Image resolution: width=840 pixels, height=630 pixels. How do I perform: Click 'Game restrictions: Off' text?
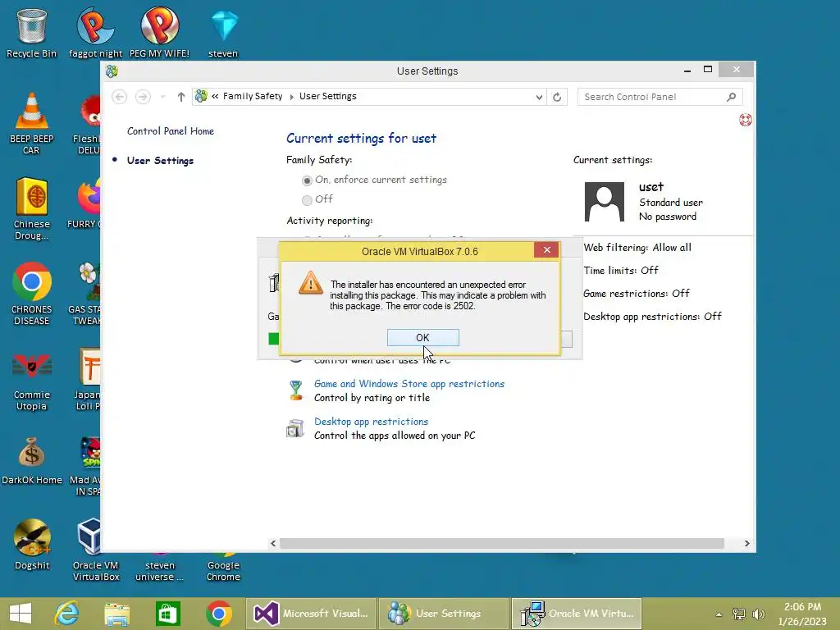637,294
